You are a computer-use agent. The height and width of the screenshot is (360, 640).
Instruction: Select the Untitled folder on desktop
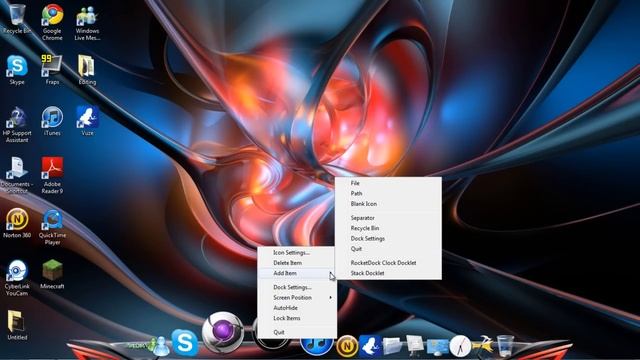17,325
